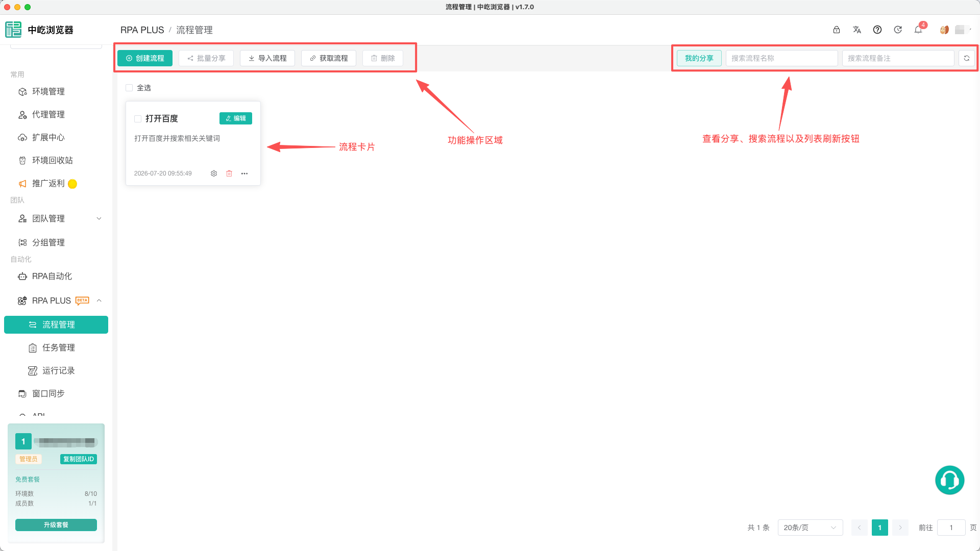Click the 升级套餐 upgrade button

click(56, 524)
